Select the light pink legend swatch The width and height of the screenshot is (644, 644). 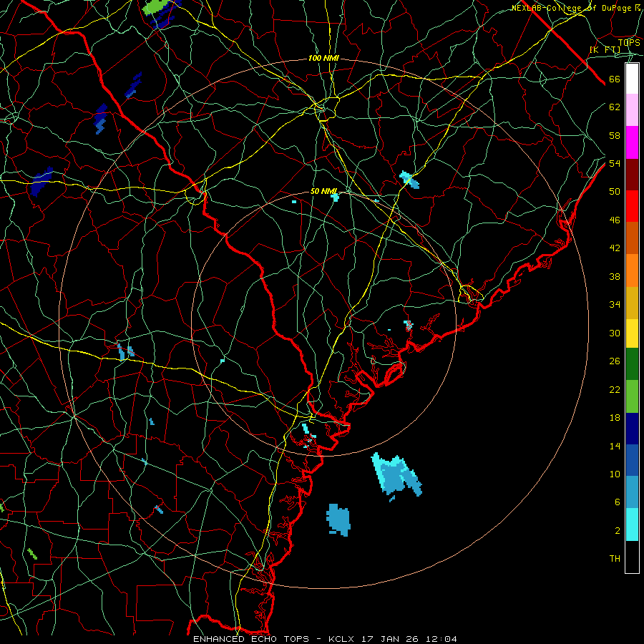point(632,110)
